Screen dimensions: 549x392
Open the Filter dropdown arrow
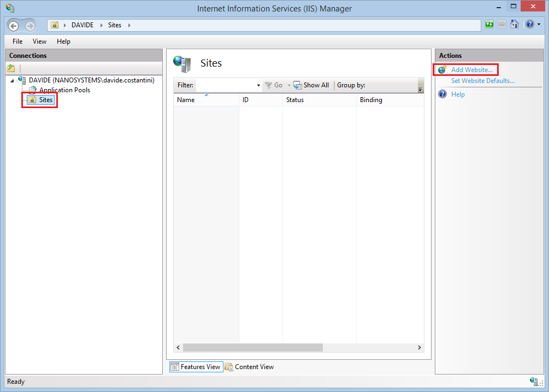258,85
